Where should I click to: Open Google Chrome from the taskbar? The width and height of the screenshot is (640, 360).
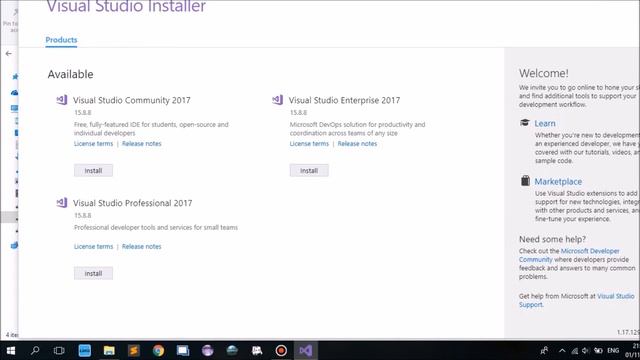(x=158, y=351)
